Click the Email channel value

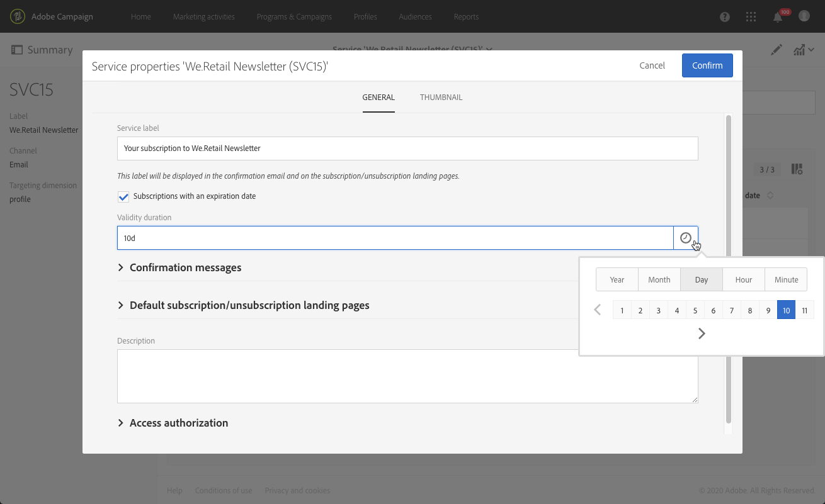[19, 165]
